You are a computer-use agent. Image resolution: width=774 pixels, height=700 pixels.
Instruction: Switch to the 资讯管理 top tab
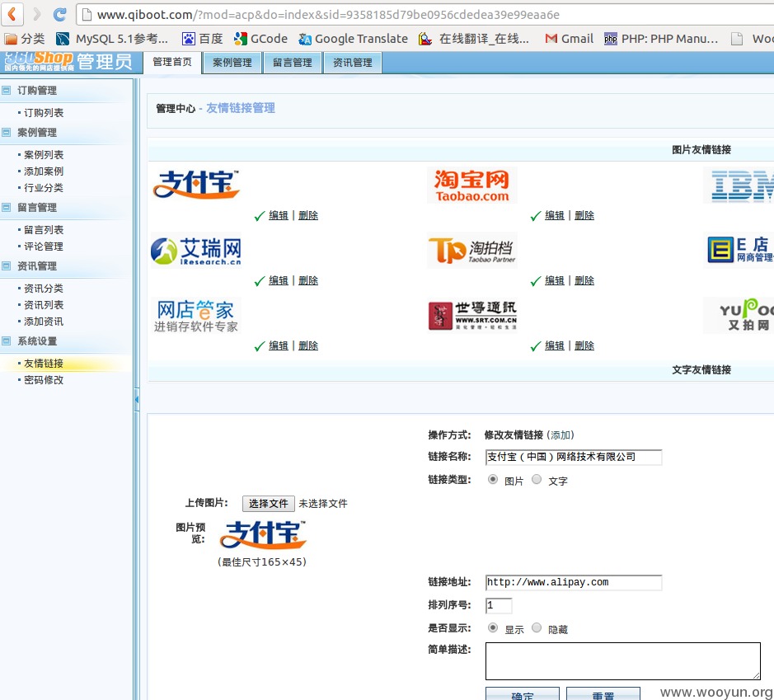[x=353, y=63]
